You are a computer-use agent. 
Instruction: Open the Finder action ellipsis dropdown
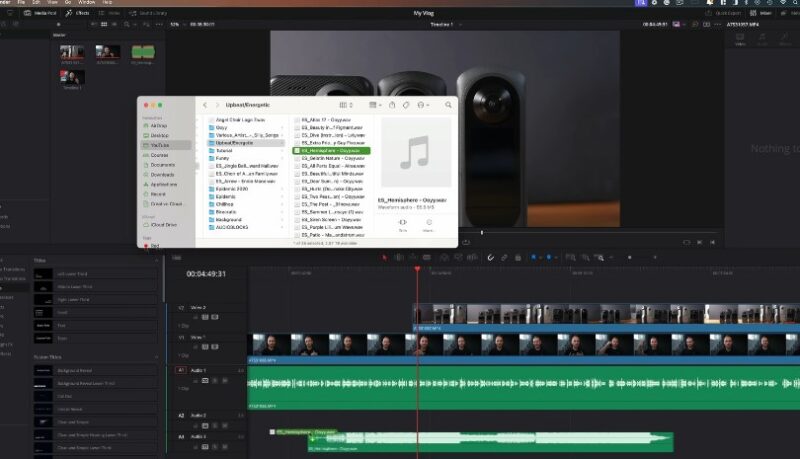pos(423,105)
